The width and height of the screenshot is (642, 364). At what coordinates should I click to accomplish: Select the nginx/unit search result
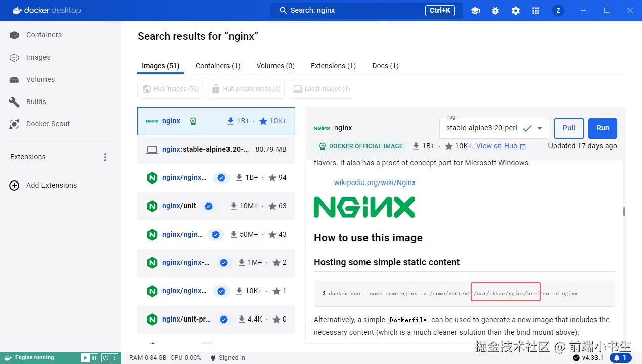click(216, 206)
